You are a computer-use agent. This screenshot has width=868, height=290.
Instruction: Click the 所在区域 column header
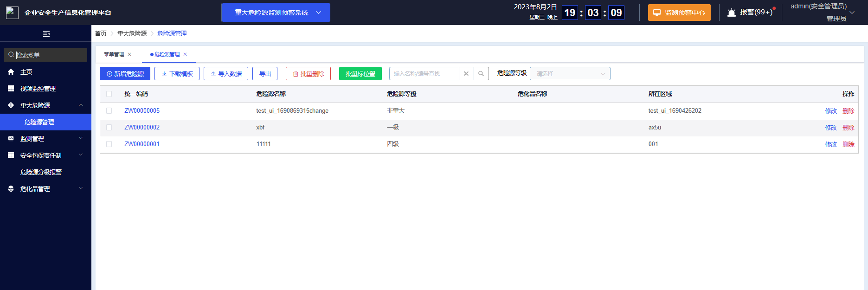660,94
